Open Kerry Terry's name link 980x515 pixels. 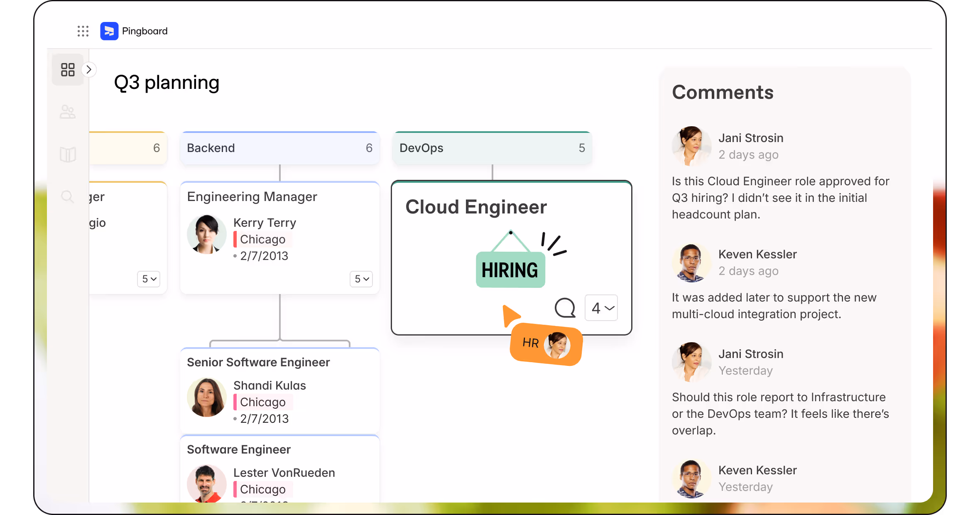(265, 223)
